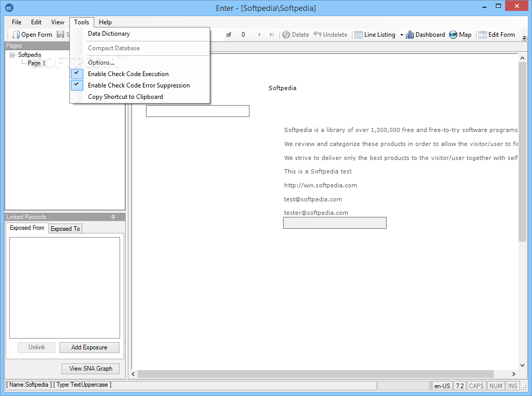Click the 7.2 version status indicator

(x=460, y=386)
